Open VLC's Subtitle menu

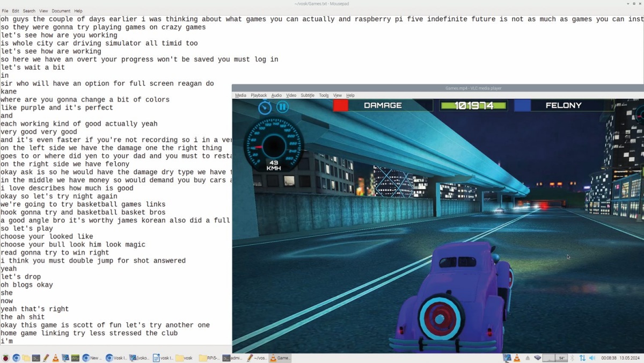point(308,95)
